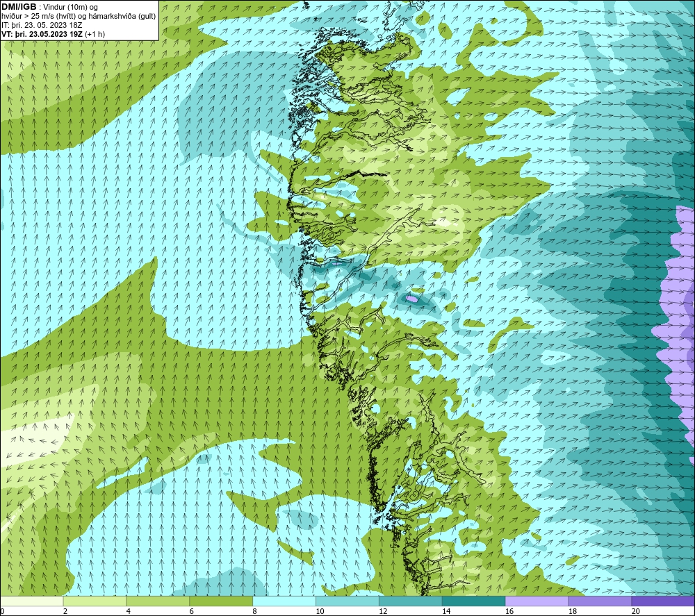
Task: Click the legend scale value '16'
Action: point(509,611)
